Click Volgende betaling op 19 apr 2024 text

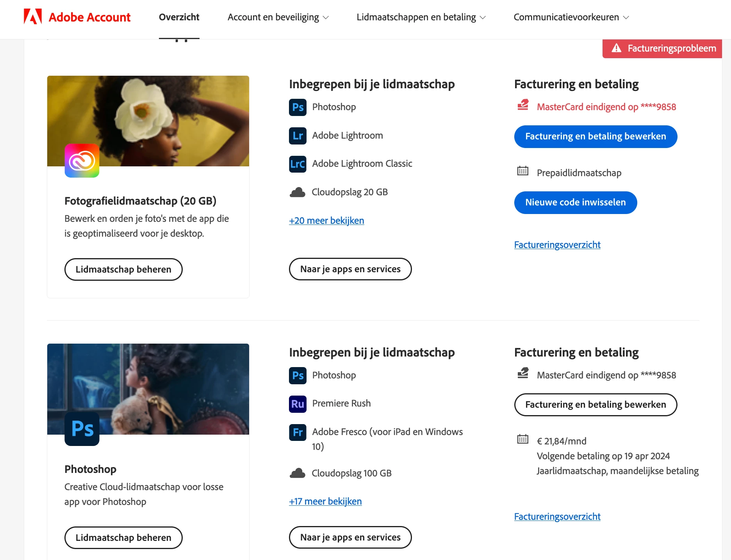(x=603, y=456)
